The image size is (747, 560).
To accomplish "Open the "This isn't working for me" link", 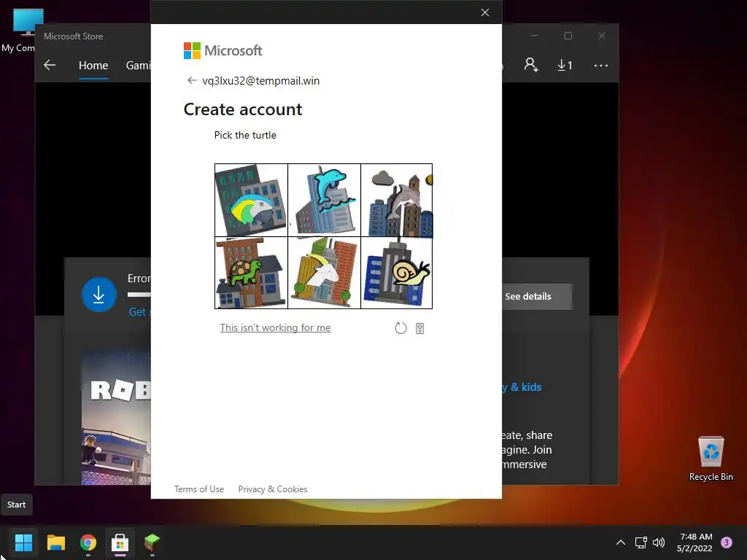I will tap(275, 327).
